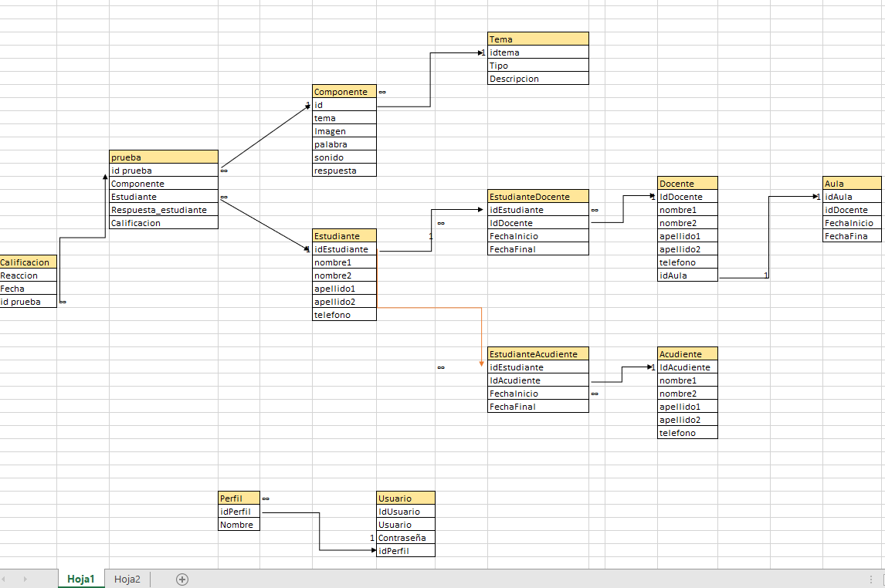Click the idAula cell in Docente table

click(687, 275)
